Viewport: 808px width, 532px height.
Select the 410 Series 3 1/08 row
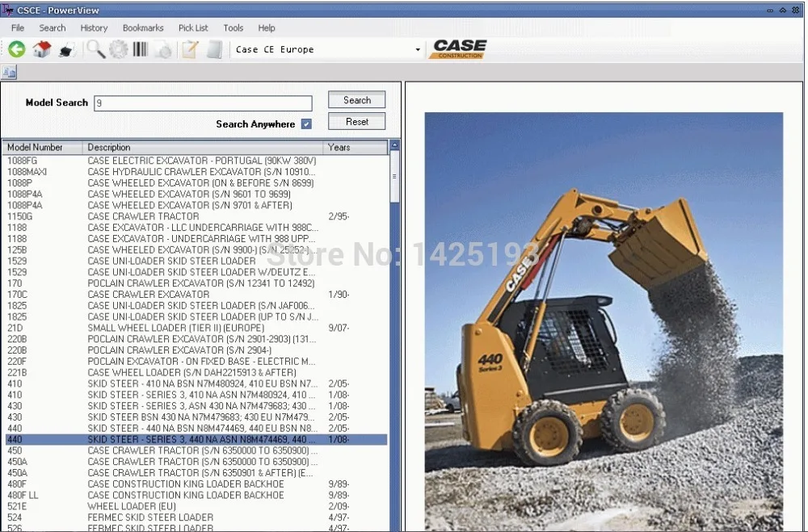[x=196, y=395]
